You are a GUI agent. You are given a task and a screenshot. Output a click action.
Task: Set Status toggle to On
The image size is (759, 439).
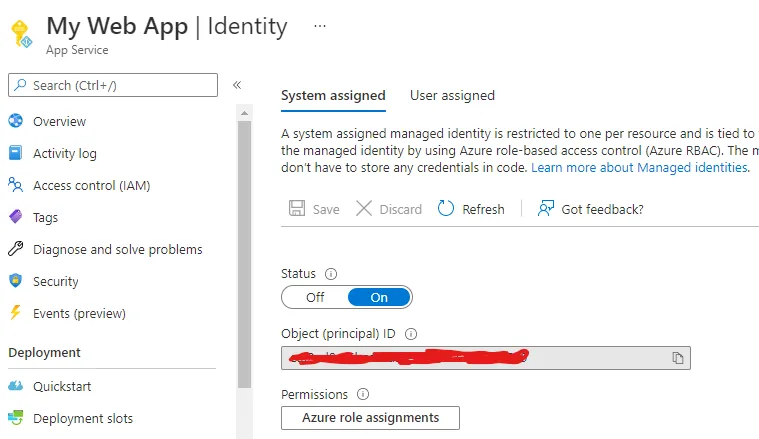379,297
